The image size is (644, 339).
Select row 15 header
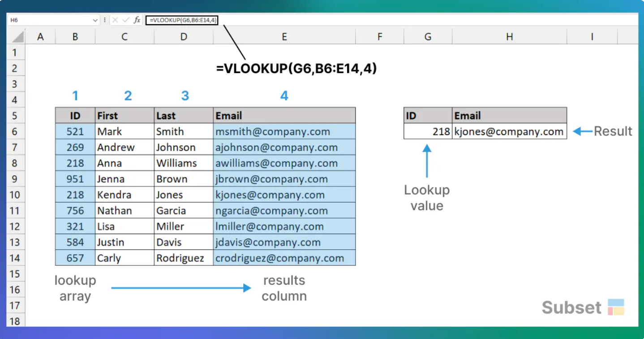pos(15,274)
